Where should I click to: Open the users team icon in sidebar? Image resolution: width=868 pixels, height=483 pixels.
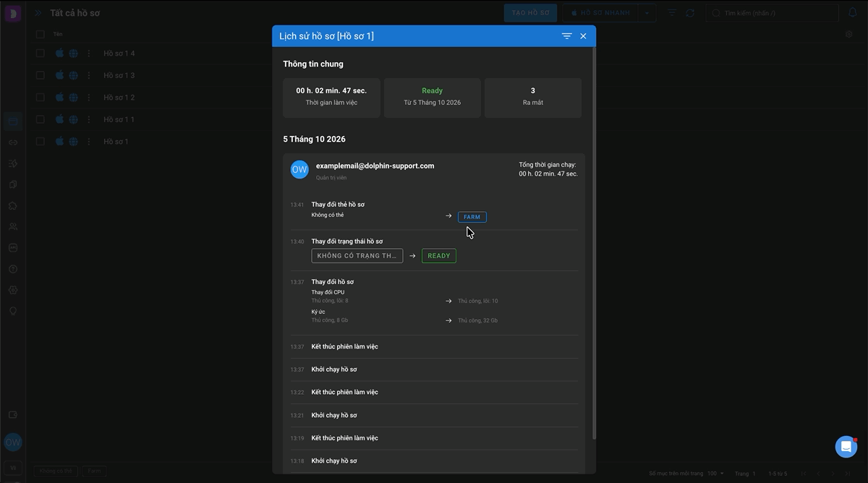click(x=13, y=226)
